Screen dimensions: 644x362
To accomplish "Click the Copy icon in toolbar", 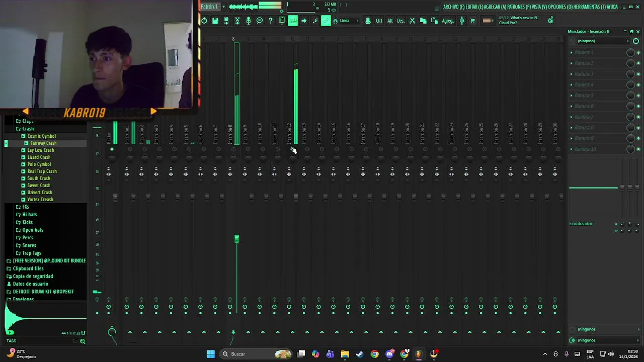I will coord(423,21).
